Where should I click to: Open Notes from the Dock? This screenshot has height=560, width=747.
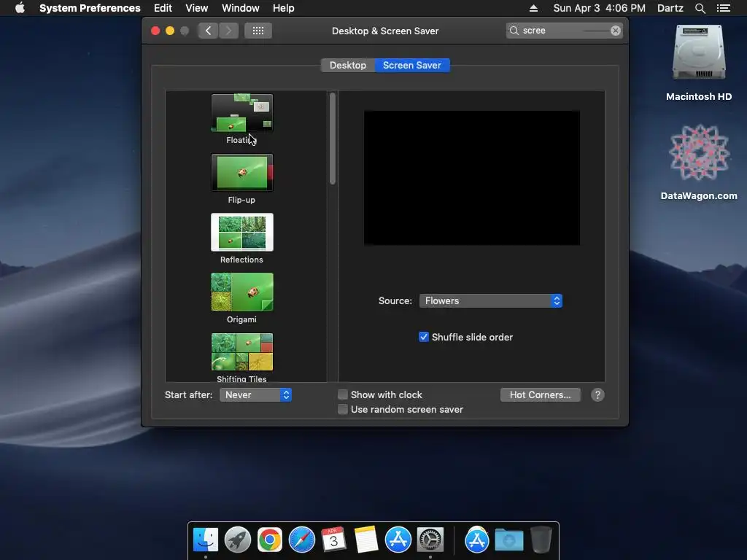[366, 540]
